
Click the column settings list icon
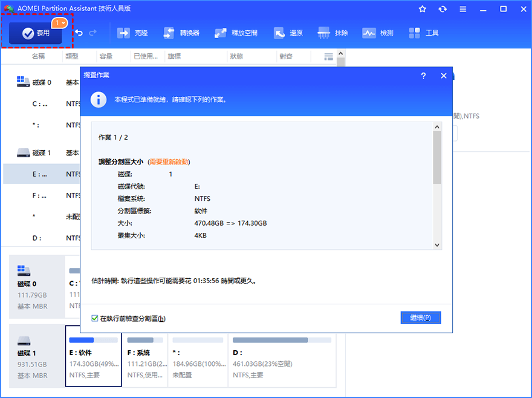click(x=328, y=57)
